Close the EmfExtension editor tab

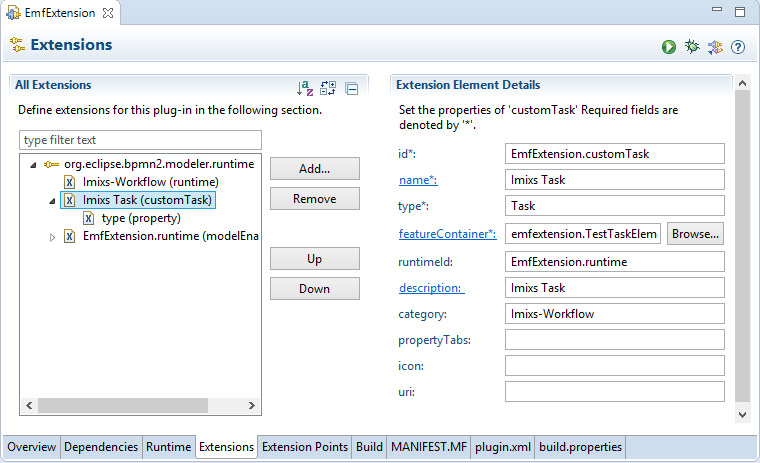tap(108, 13)
